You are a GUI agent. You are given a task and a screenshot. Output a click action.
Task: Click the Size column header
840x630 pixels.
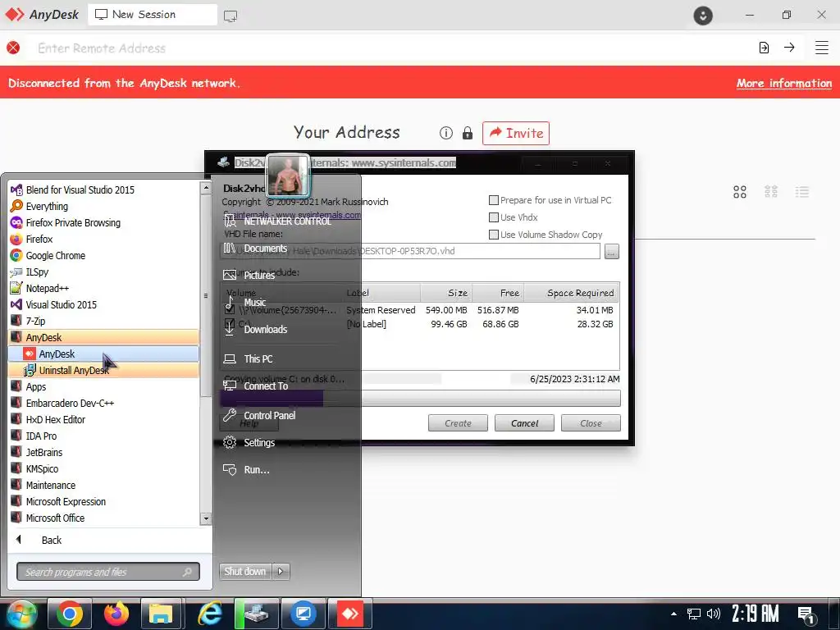click(445, 293)
